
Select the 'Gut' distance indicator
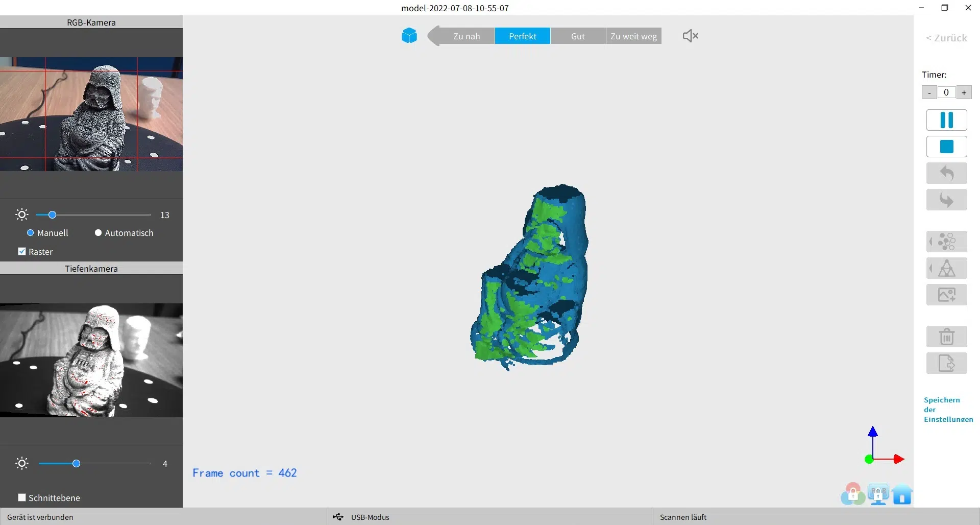(x=578, y=36)
